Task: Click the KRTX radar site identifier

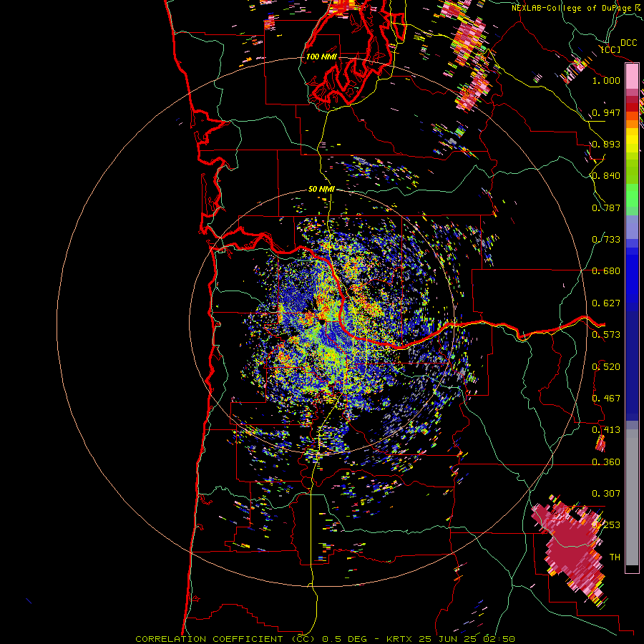Action: click(x=401, y=639)
